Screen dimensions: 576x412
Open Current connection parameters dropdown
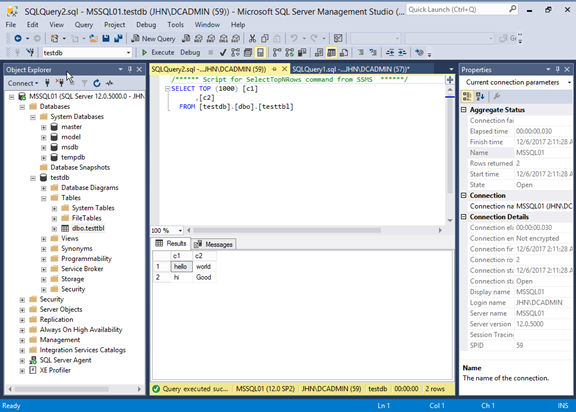[569, 83]
